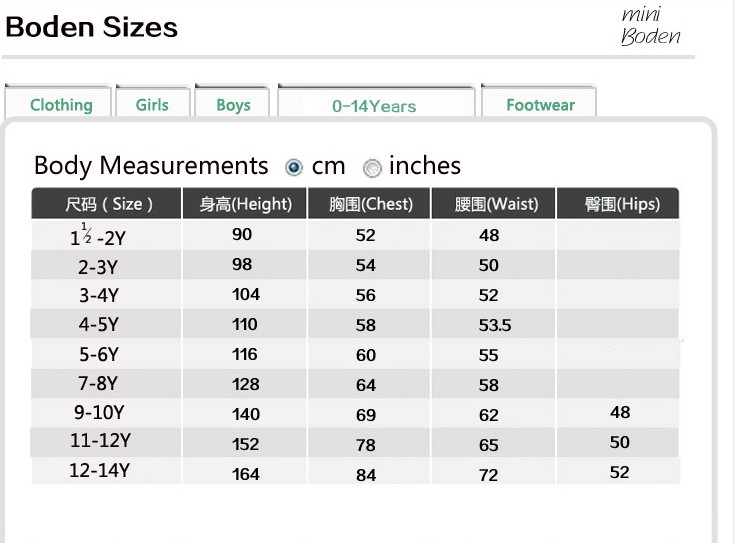Select the 1½-2Y size row

pos(355,234)
